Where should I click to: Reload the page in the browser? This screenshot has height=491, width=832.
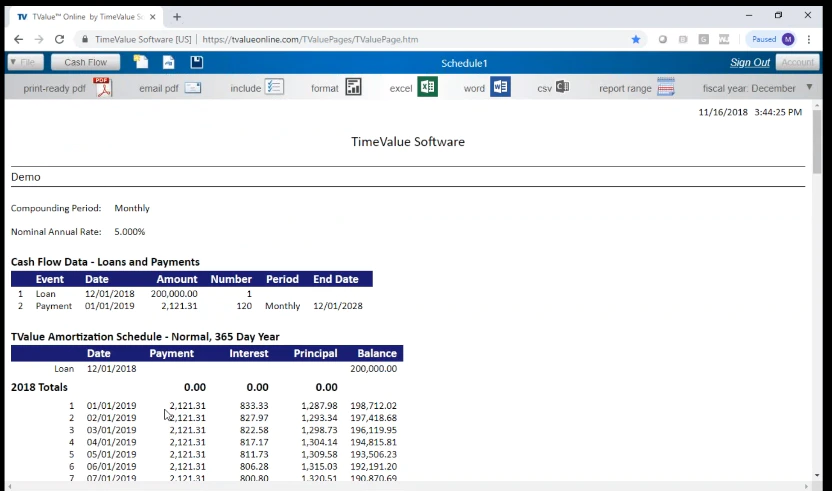pos(59,39)
